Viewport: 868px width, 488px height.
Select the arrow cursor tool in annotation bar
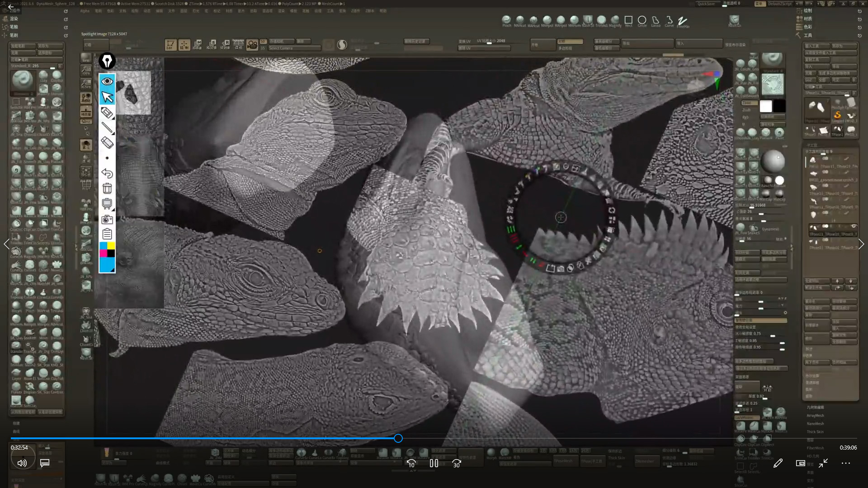(x=107, y=97)
